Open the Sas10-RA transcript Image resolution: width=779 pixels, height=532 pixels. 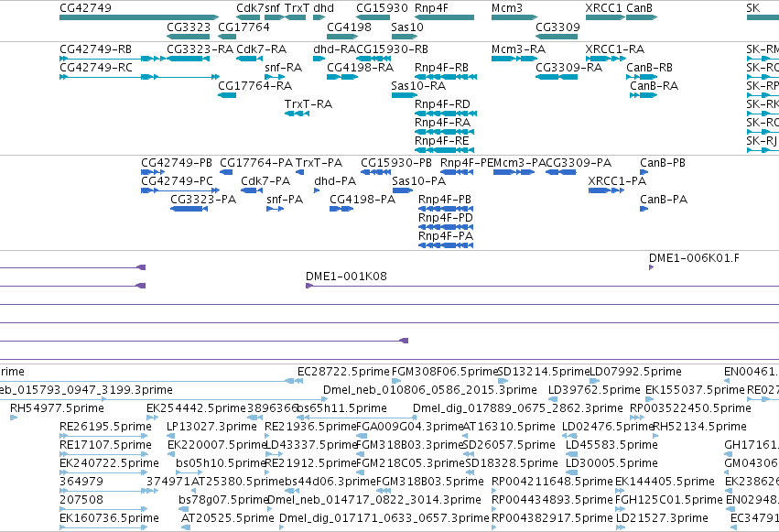(x=404, y=95)
